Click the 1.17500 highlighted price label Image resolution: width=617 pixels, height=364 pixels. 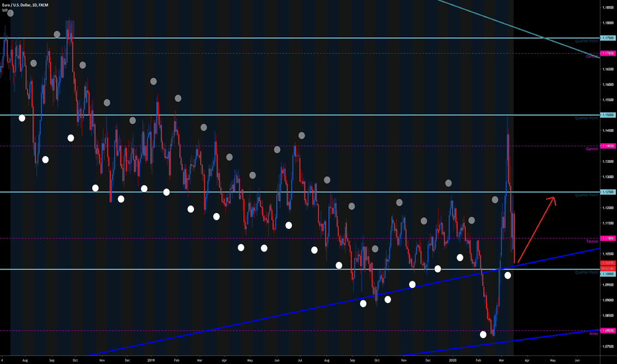point(608,38)
